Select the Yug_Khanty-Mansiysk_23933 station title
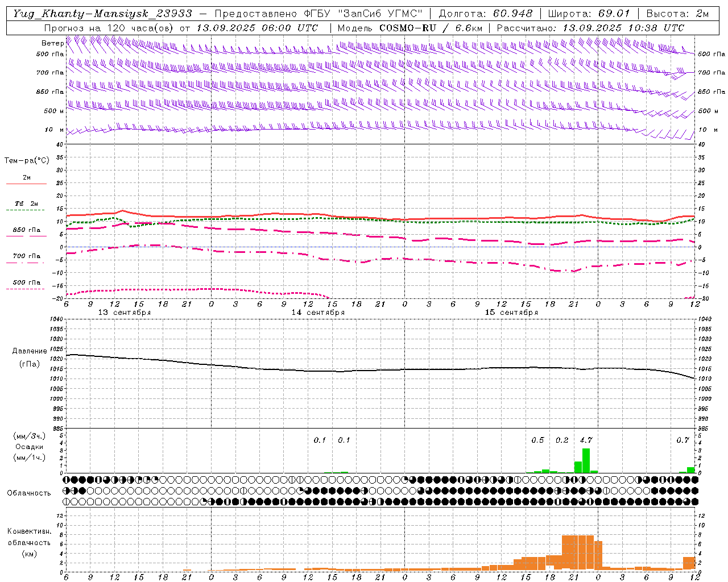Screen dimensions: 728x582 (102, 14)
